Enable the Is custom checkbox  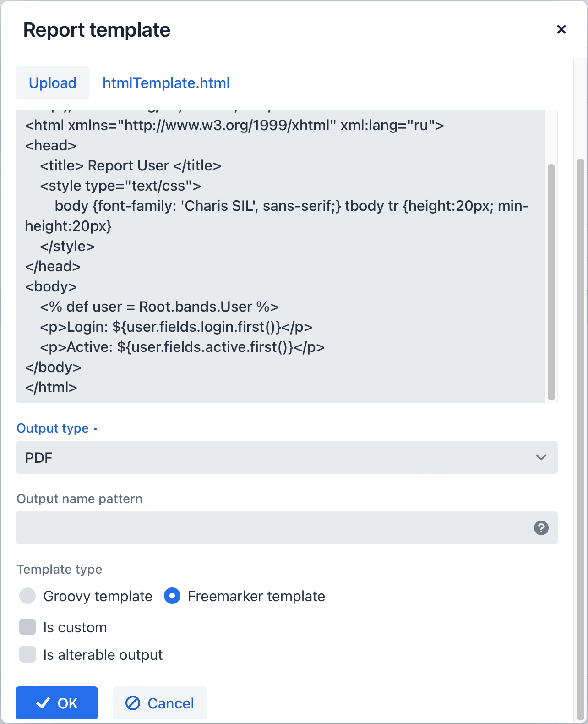[x=27, y=627]
